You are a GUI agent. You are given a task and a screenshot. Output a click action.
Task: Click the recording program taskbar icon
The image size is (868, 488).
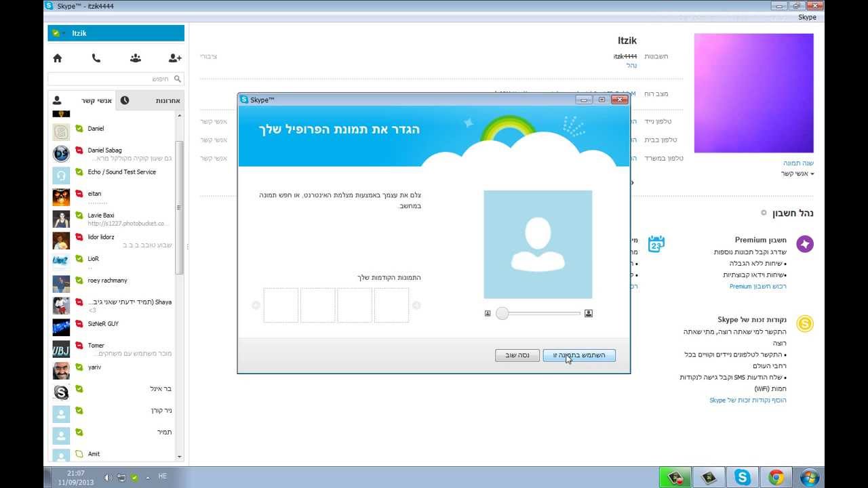pos(675,477)
